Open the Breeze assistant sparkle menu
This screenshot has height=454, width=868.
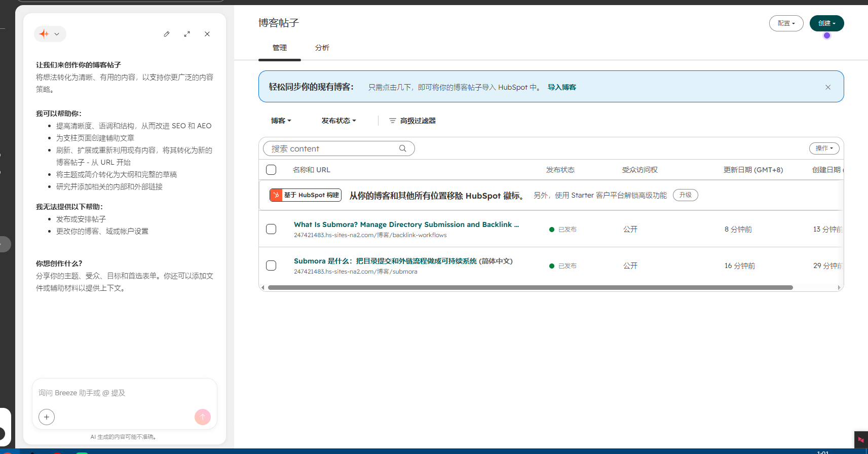tap(50, 34)
